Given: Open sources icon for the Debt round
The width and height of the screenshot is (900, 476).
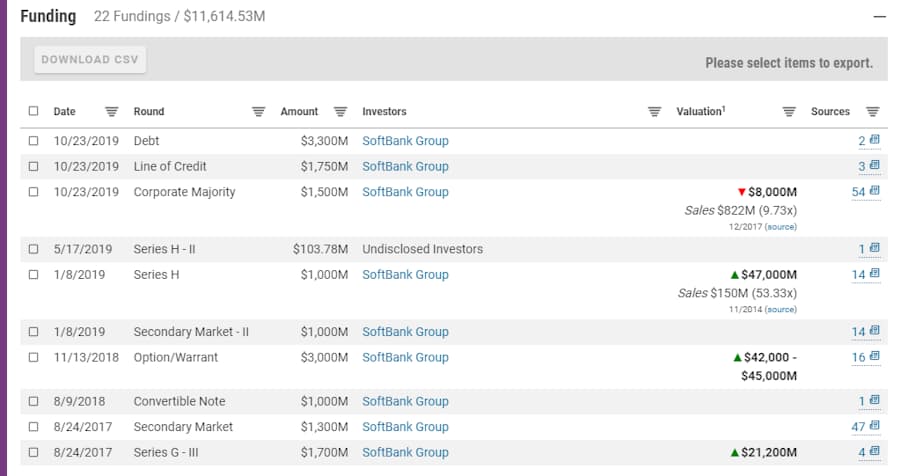Looking at the screenshot, I should point(874,141).
